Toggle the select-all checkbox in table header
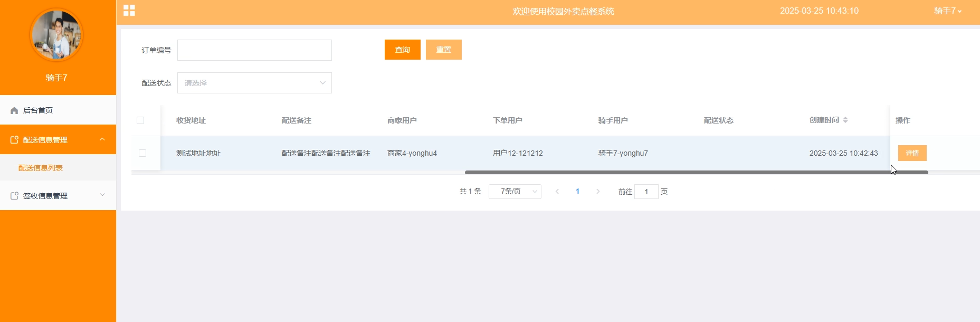The width and height of the screenshot is (980, 322). (140, 120)
